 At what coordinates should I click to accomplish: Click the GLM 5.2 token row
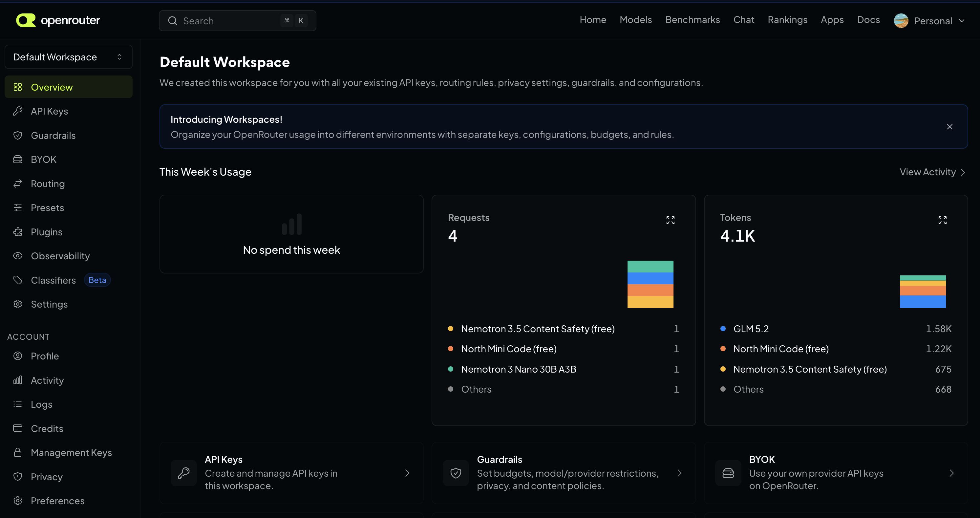[x=836, y=329]
